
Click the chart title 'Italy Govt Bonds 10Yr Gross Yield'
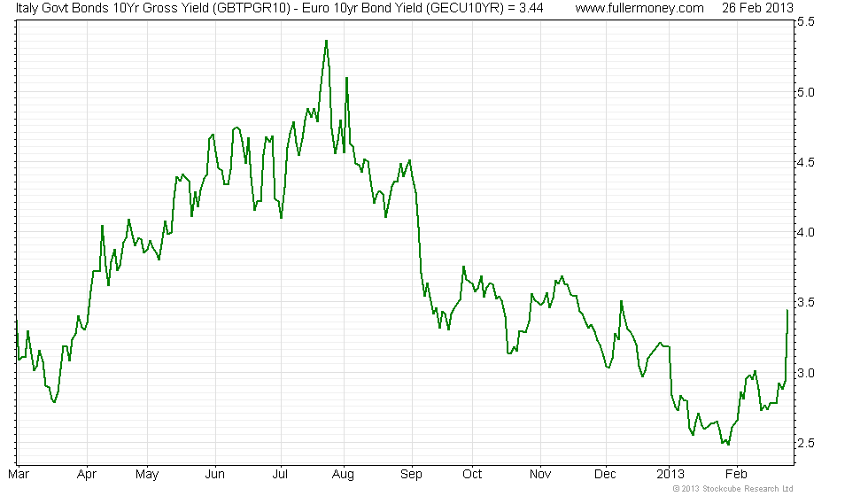click(x=112, y=8)
